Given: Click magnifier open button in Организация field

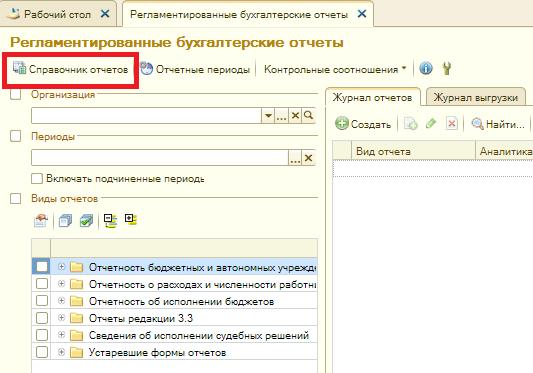Looking at the screenshot, I should [x=309, y=116].
